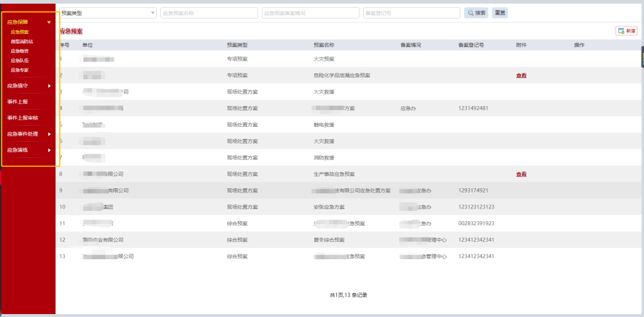This screenshot has width=644, height=317.
Task: Expand the 应急事件处理 submenu arrow
Action: click(49, 134)
